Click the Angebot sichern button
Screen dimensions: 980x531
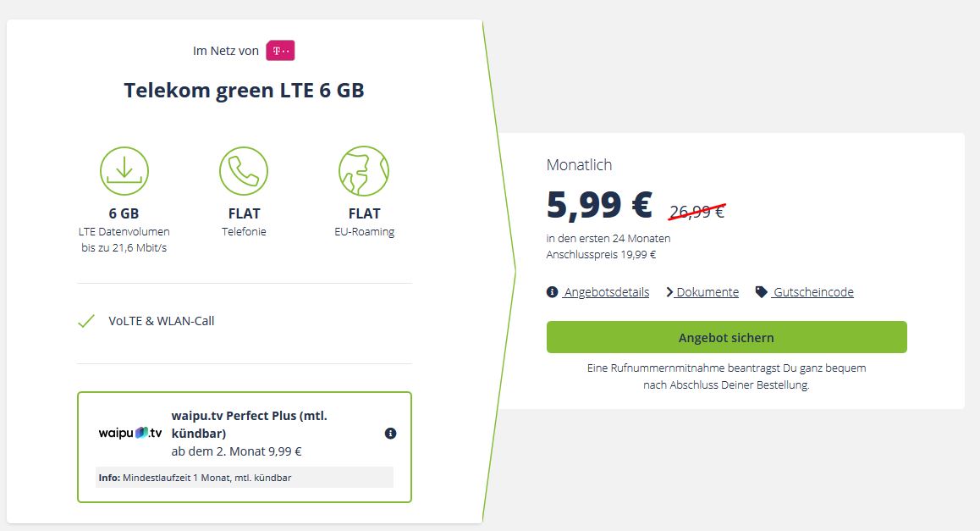[726, 337]
